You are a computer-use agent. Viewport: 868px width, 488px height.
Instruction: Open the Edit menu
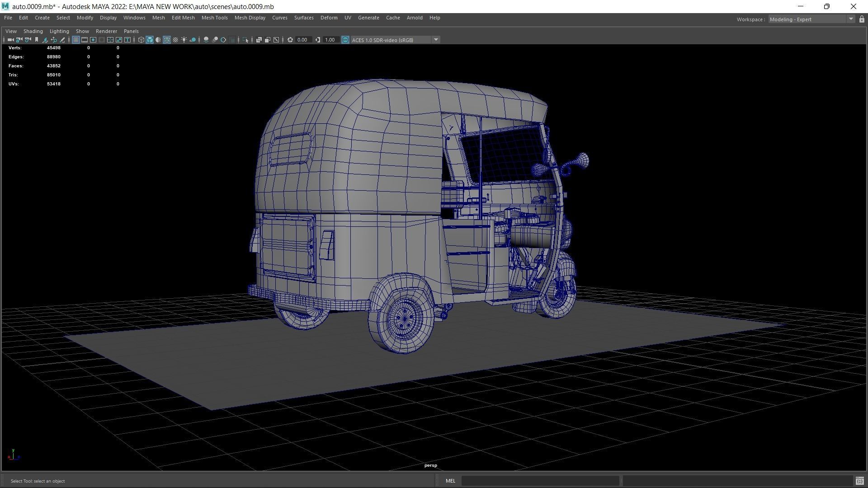pos(24,18)
